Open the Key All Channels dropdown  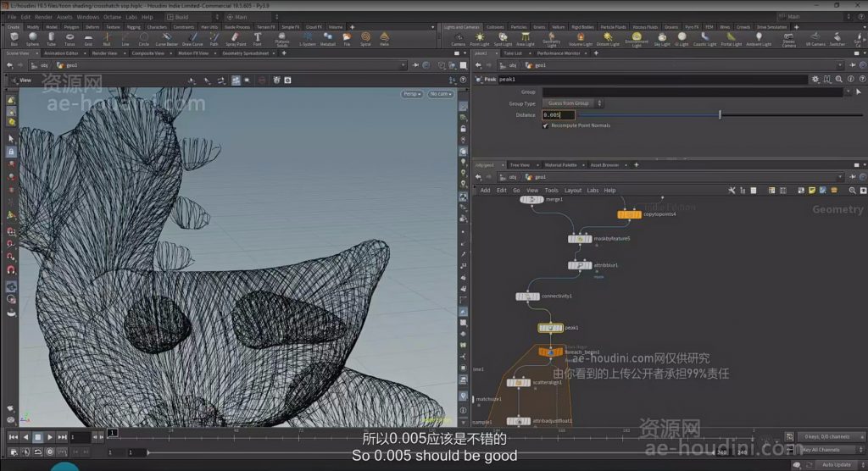coord(831,450)
